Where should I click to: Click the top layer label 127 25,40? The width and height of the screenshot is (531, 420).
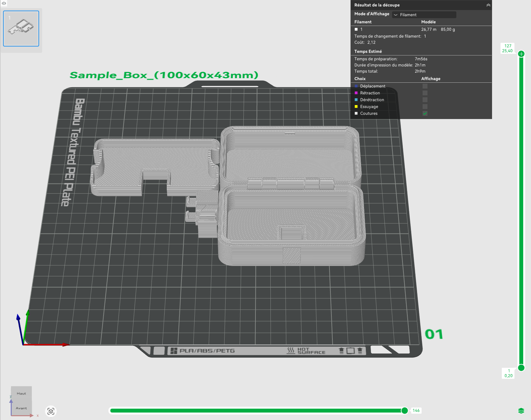(508, 48)
